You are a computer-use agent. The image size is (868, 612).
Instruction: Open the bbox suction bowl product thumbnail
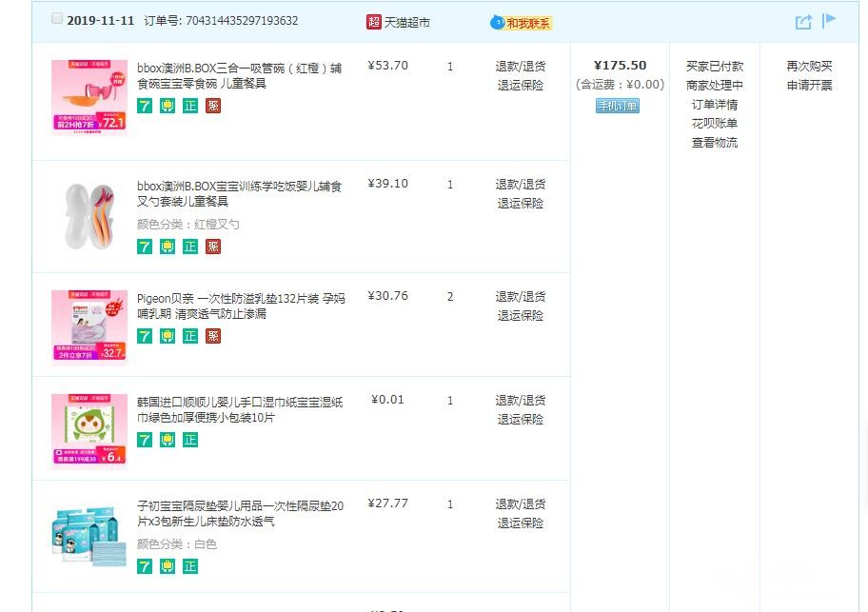(89, 97)
